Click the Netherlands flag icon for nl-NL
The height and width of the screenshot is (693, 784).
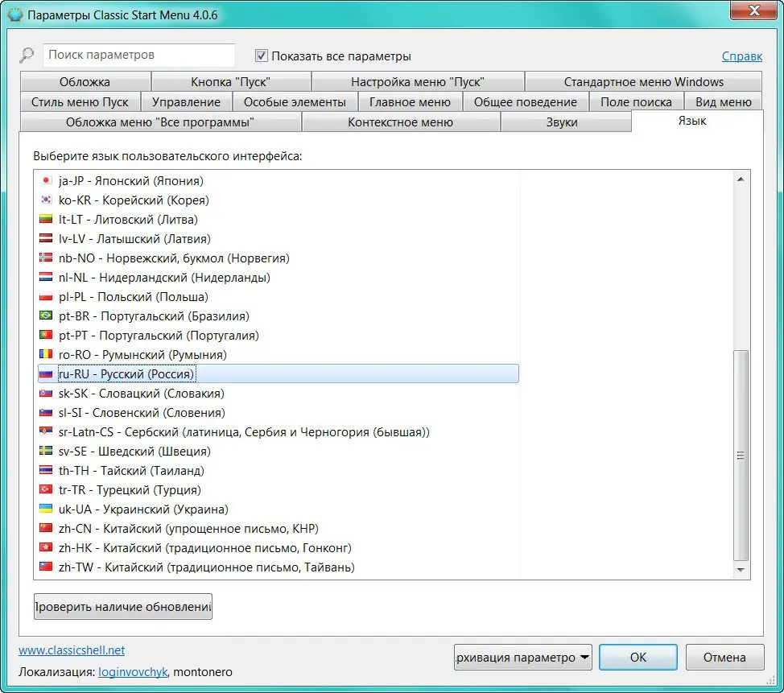(x=46, y=278)
